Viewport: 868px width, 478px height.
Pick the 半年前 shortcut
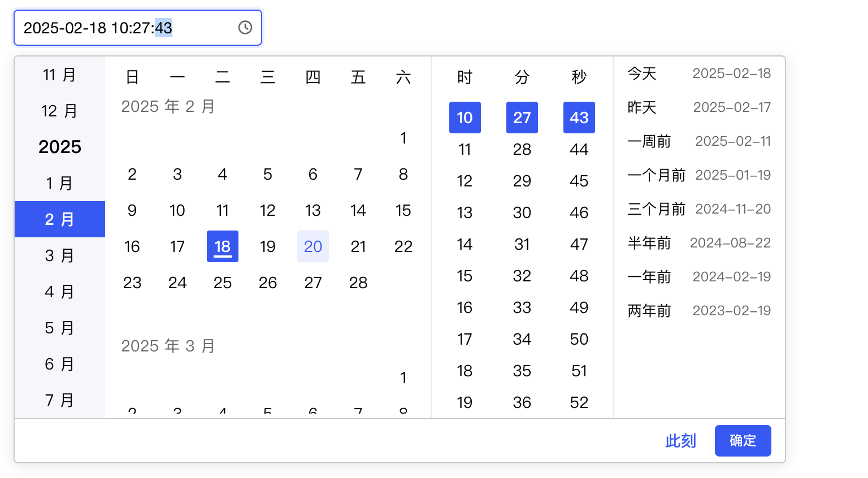point(699,243)
